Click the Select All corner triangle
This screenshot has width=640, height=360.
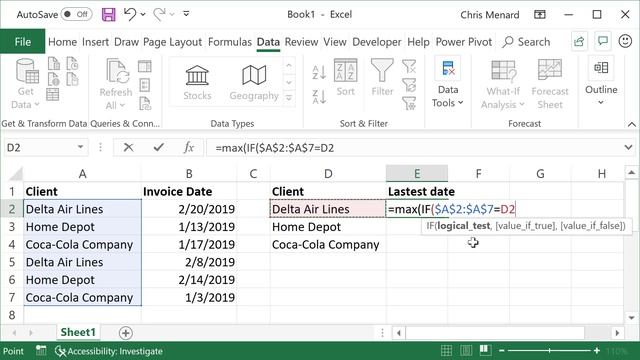click(16, 174)
